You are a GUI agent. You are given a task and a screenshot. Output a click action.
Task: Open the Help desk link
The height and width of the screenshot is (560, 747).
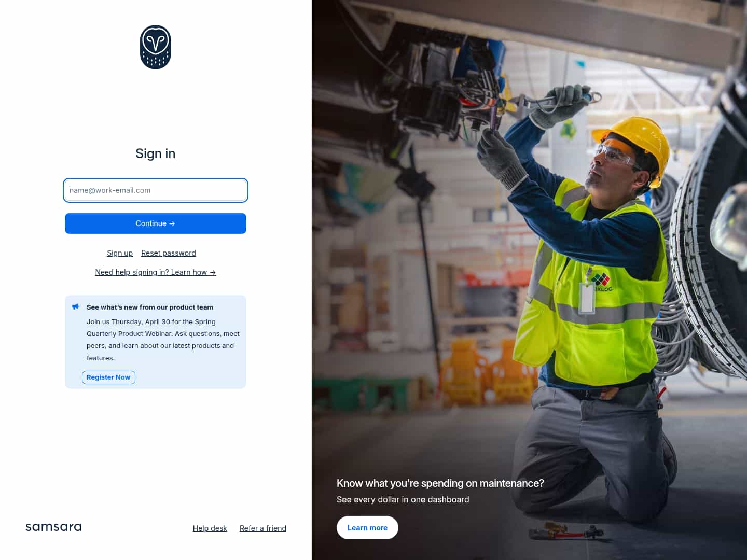coord(210,528)
